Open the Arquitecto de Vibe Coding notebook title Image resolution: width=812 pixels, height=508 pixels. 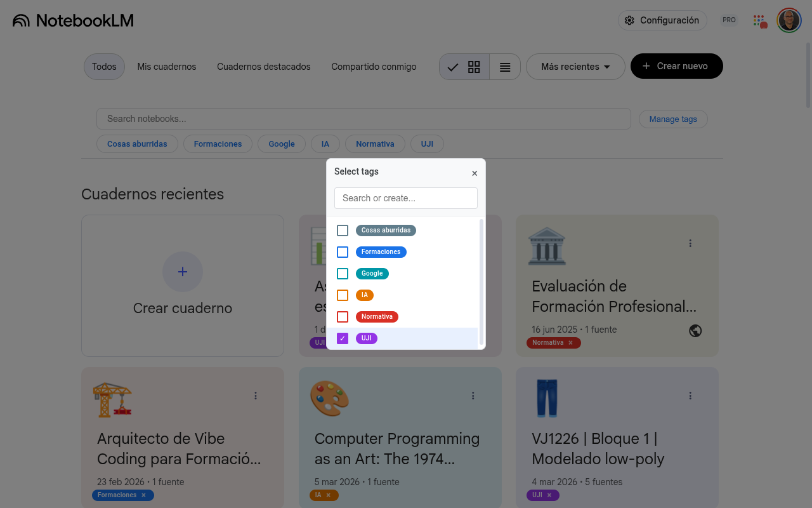pos(179,449)
